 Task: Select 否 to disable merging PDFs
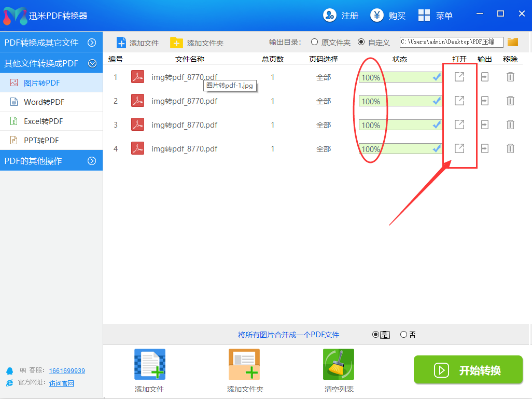tap(403, 334)
